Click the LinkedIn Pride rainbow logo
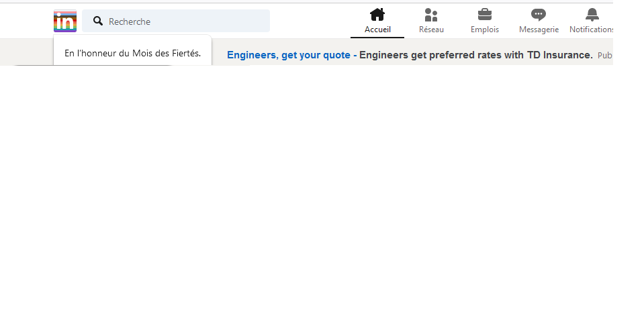This screenshot has width=644, height=318. [x=65, y=21]
